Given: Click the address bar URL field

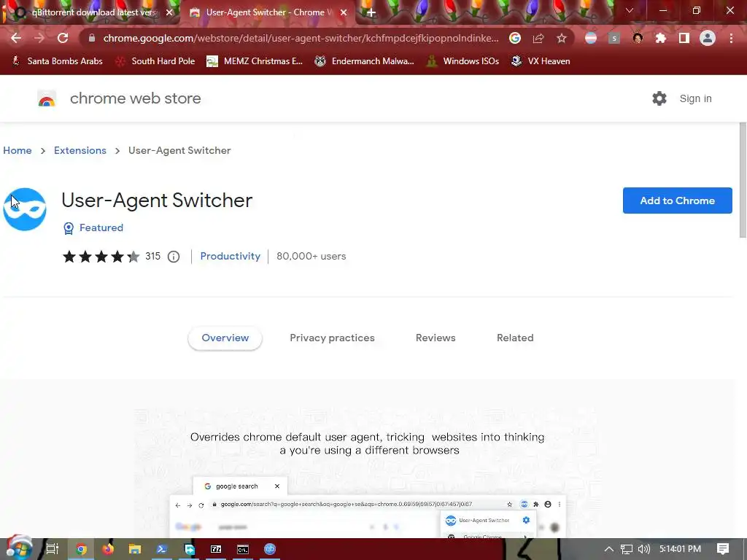Looking at the screenshot, I should [x=301, y=38].
